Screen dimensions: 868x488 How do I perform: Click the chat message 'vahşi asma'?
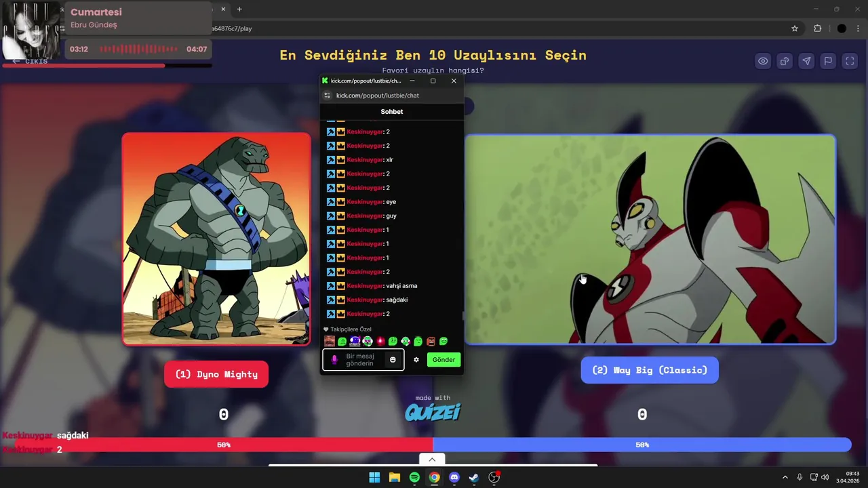click(x=401, y=286)
